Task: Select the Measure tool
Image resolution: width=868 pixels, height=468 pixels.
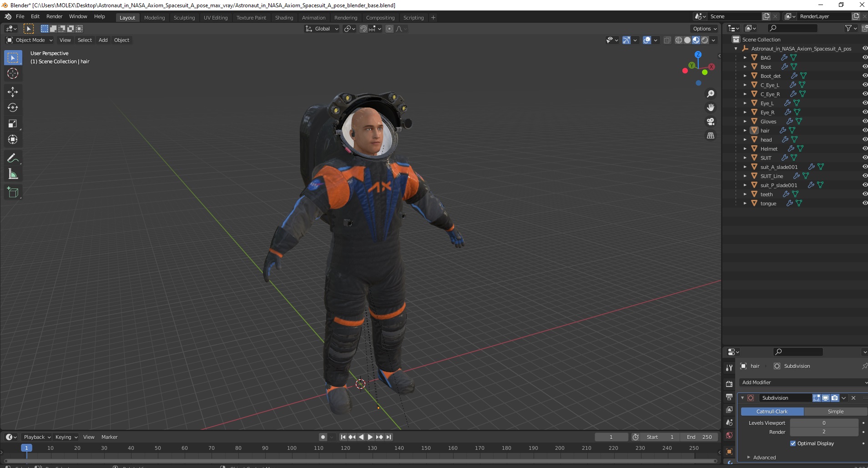Action: click(x=13, y=174)
